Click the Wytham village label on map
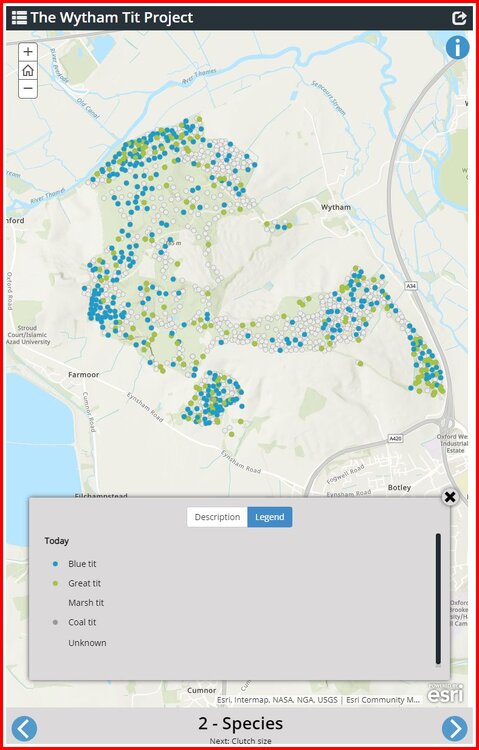479x750 pixels. pyautogui.click(x=335, y=207)
